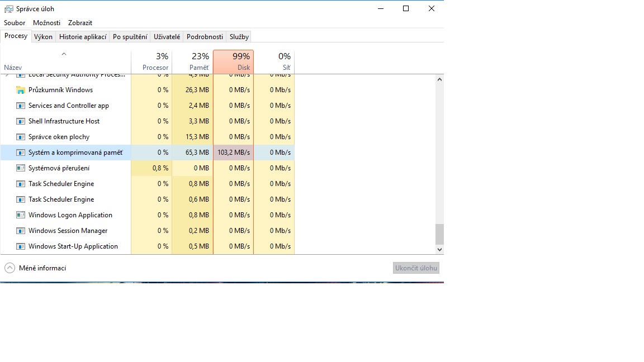Minimize the Správce úloh window
The image size is (644, 362).
(x=381, y=8)
